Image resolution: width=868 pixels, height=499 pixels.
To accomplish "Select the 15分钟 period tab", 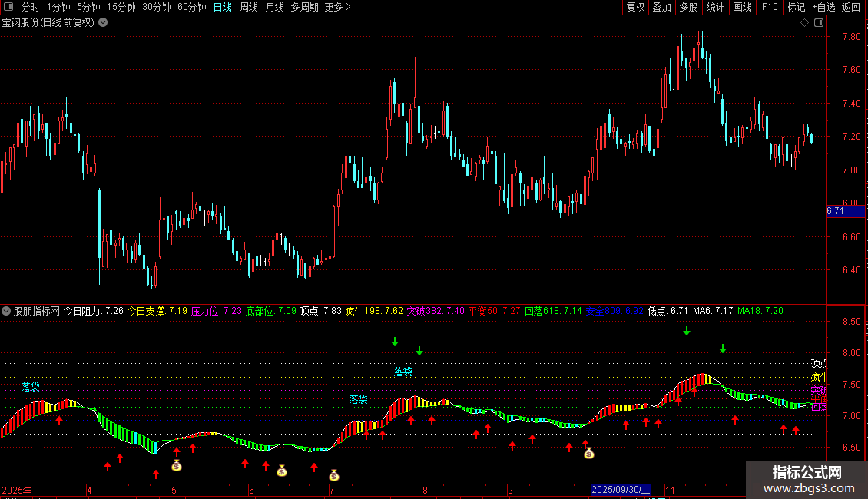I will tap(121, 7).
